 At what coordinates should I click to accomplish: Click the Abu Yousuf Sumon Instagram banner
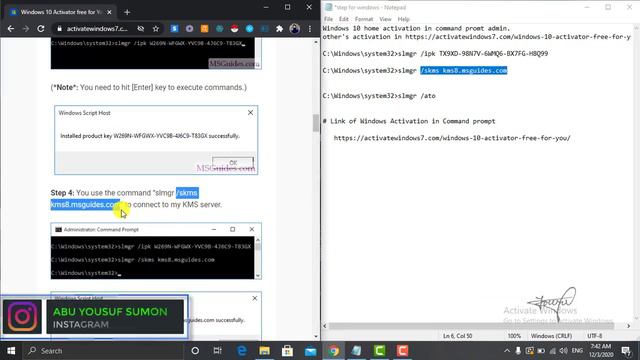94,317
